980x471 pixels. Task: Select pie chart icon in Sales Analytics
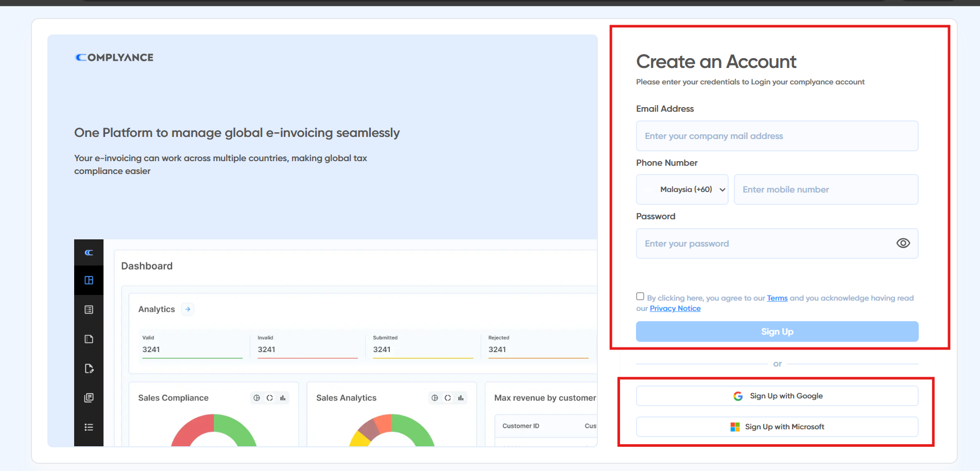435,398
